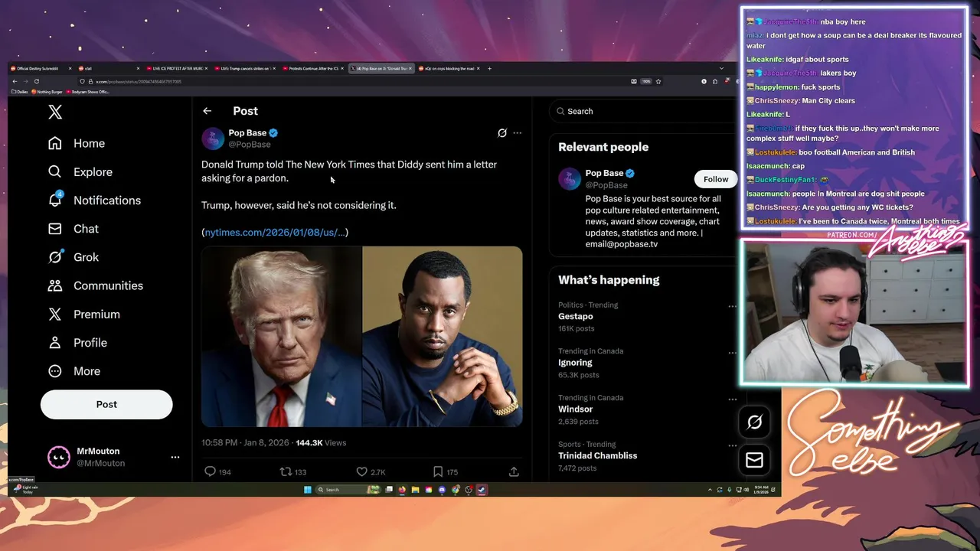The width and height of the screenshot is (980, 551).
Task: Click the share icon on the post
Action: tap(514, 471)
